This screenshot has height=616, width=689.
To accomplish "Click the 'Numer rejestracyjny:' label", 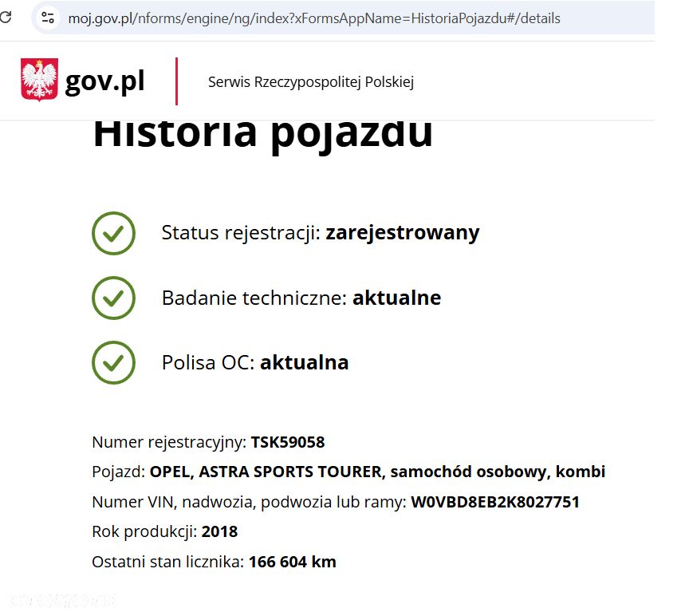I will coord(169,442).
